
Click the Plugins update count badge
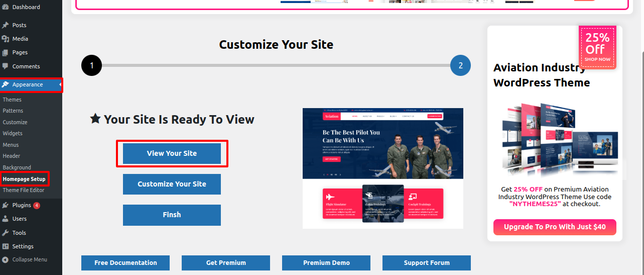click(37, 205)
